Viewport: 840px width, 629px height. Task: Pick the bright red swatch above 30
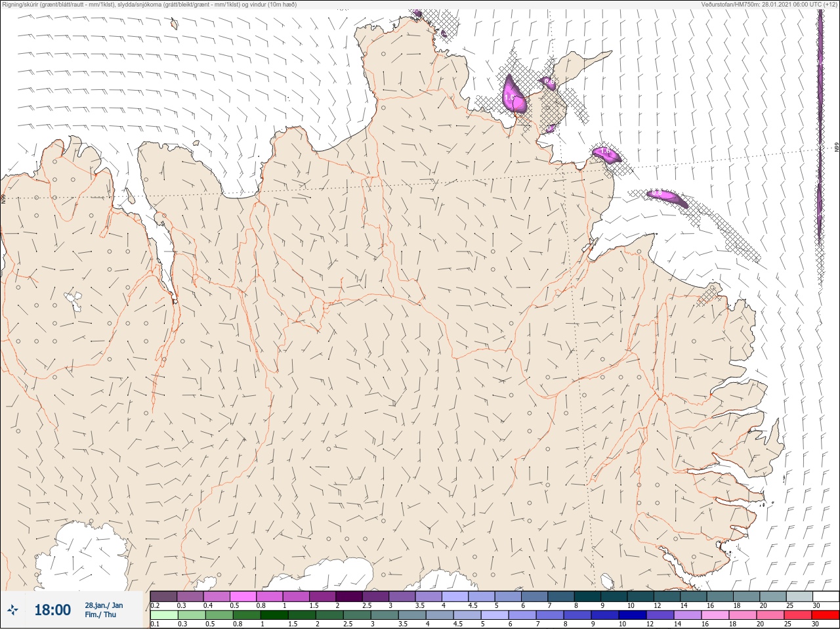click(x=826, y=615)
